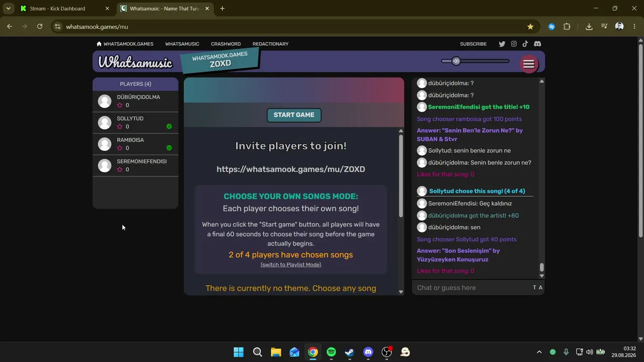The width and height of the screenshot is (644, 362).
Task: Open the WHATSAMOOK.GAMES home link
Action: (x=125, y=44)
